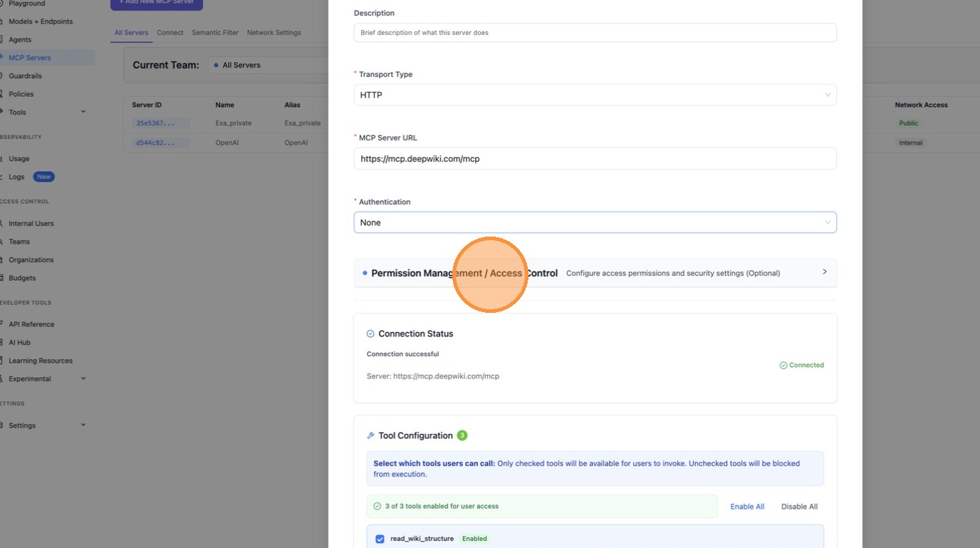The width and height of the screenshot is (980, 548).
Task: Expand the Settings sidebar menu chevron
Action: click(83, 425)
